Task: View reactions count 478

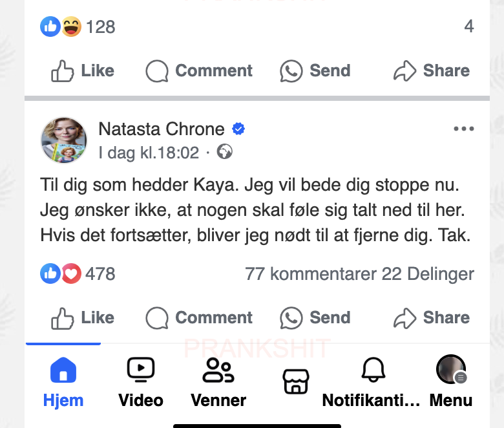Action: 100,273
